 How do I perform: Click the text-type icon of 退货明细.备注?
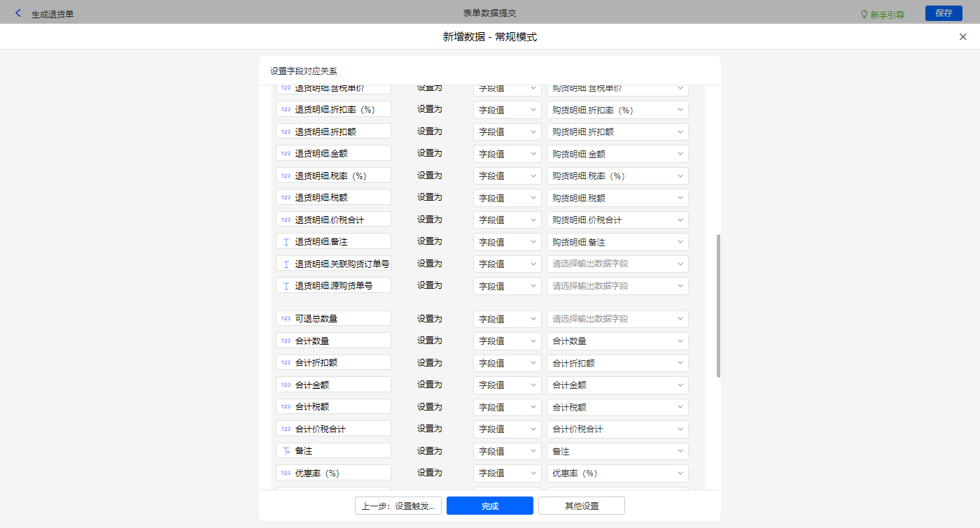[x=286, y=242]
